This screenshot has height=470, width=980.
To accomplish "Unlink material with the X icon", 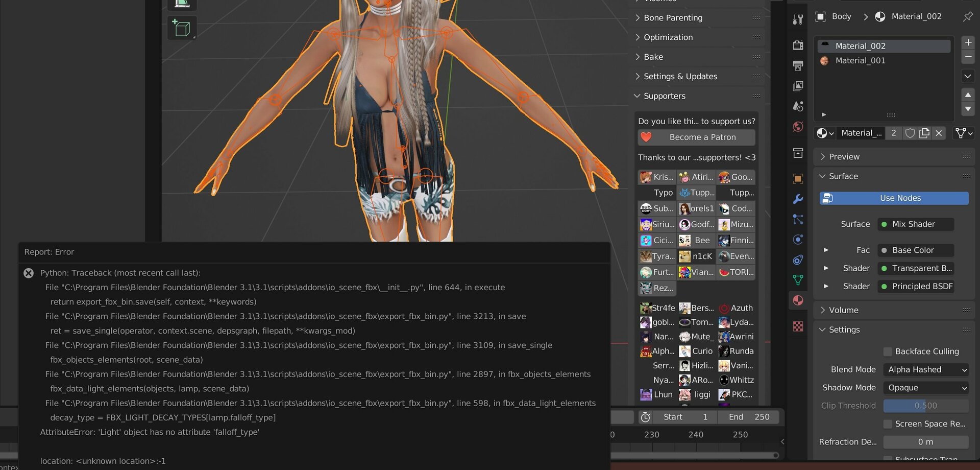I will pos(939,133).
